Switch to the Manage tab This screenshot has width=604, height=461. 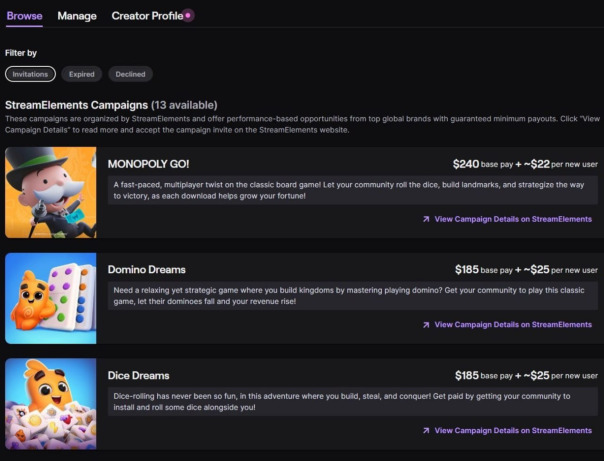tap(77, 16)
